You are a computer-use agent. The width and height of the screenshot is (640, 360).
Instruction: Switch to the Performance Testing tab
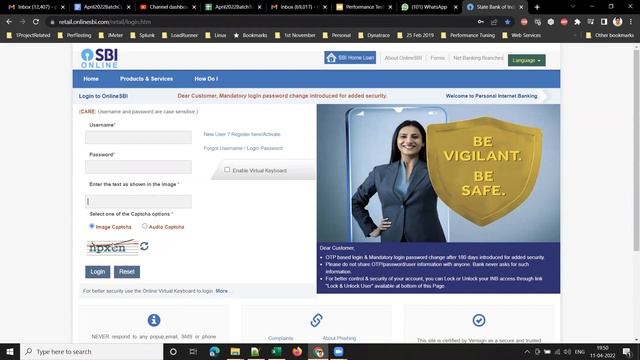click(x=364, y=7)
